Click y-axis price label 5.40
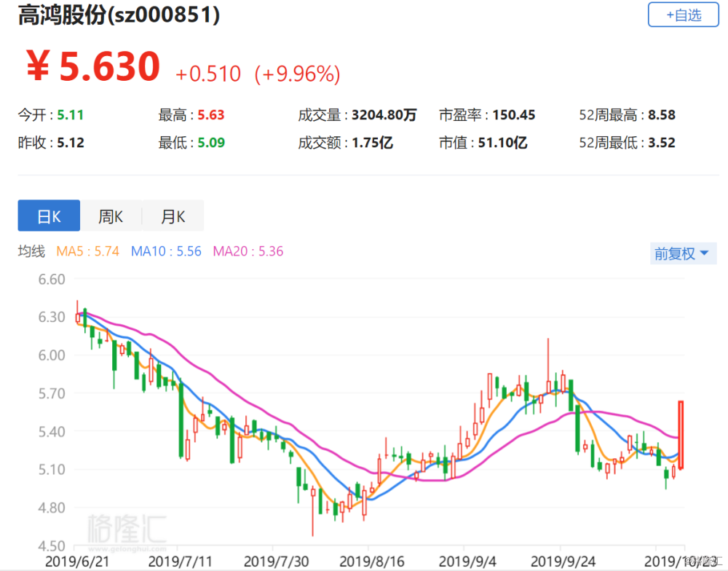This screenshot has width=728, height=571. [52, 432]
